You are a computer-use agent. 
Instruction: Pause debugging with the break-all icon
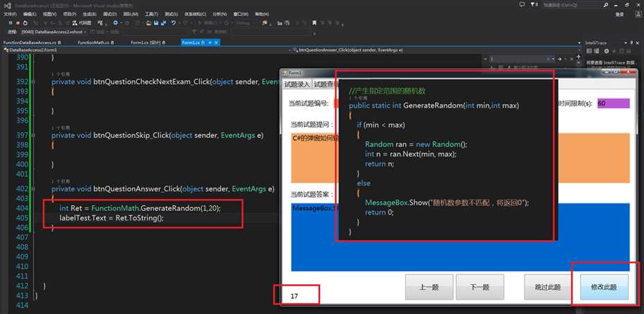[10, 23]
